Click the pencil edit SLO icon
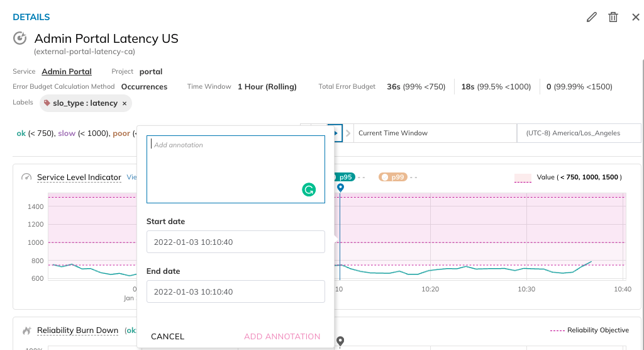 coord(591,17)
